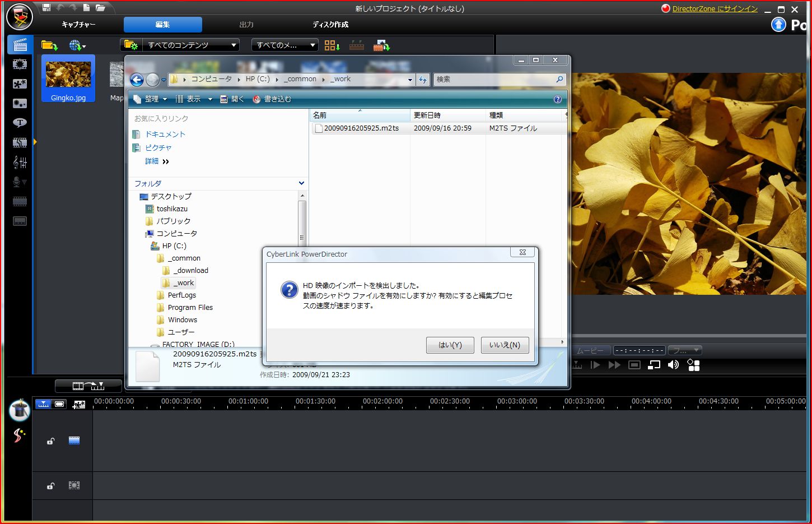Click the preview quality grid icon
Viewport: 812px width, 524px height.
tap(694, 365)
